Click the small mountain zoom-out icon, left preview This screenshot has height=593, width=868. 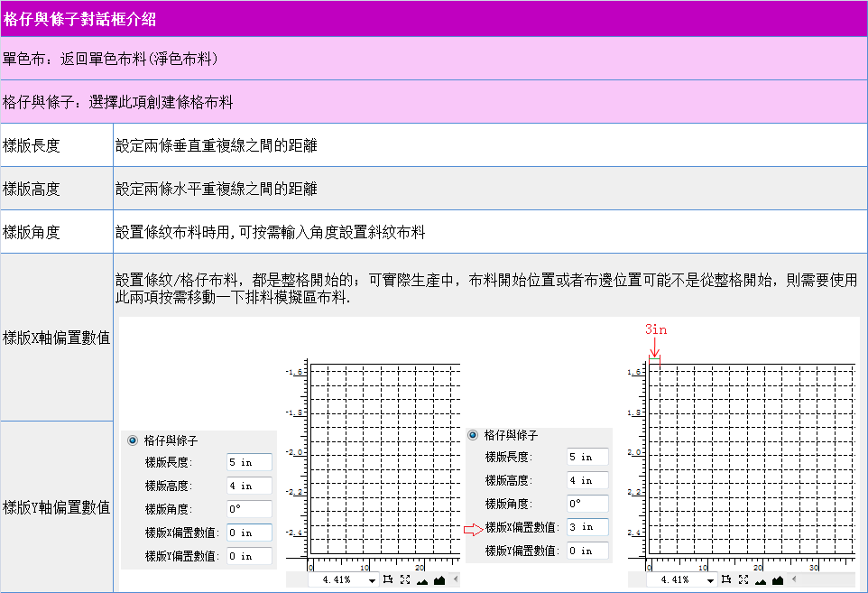[x=423, y=580]
